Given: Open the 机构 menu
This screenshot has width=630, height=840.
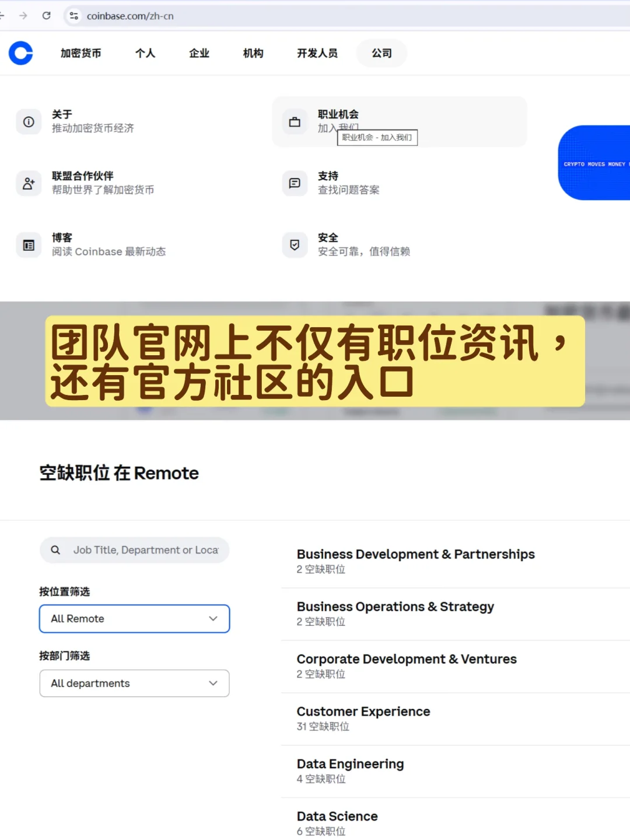Looking at the screenshot, I should tap(253, 53).
